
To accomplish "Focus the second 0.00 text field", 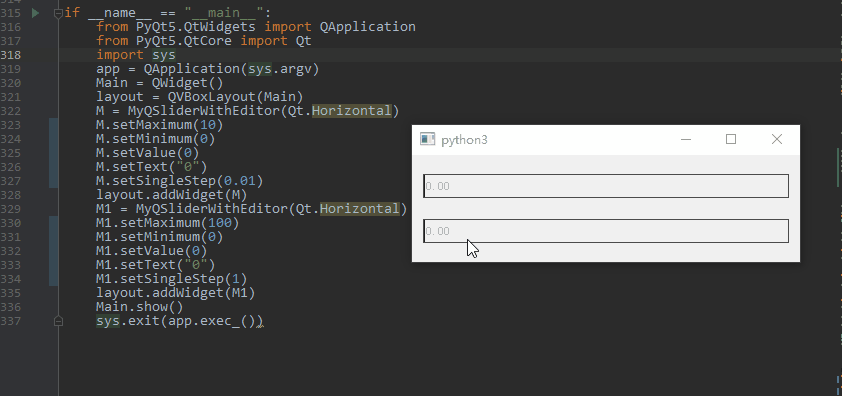I will click(x=606, y=231).
